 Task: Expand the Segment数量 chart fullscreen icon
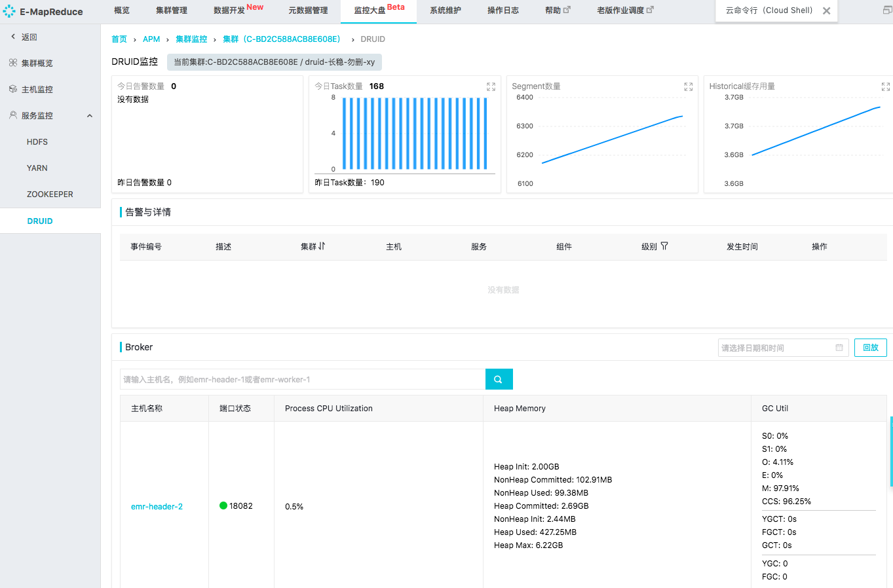point(688,86)
